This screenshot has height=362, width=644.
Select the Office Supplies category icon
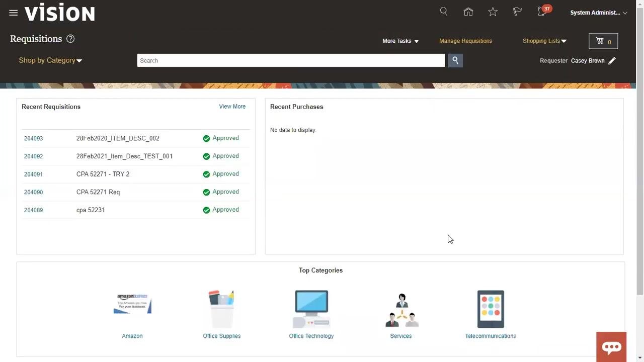(222, 309)
